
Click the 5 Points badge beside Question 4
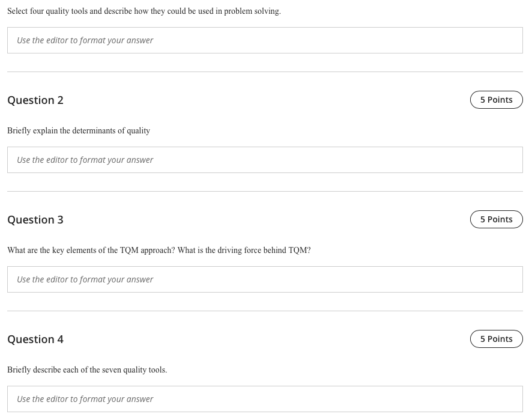pyautogui.click(x=497, y=339)
